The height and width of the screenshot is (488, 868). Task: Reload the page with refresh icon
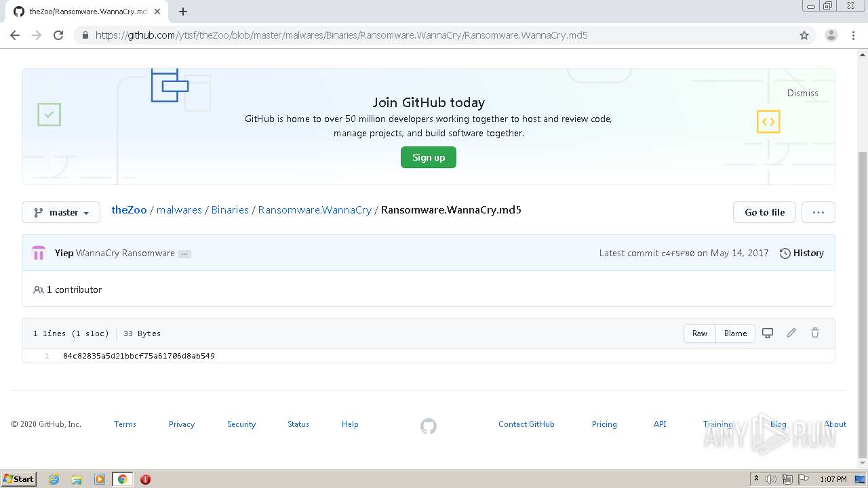coord(58,35)
